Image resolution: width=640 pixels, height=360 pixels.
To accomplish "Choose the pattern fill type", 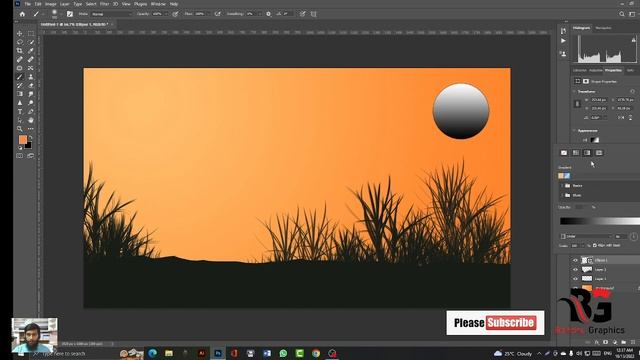I will [x=599, y=153].
